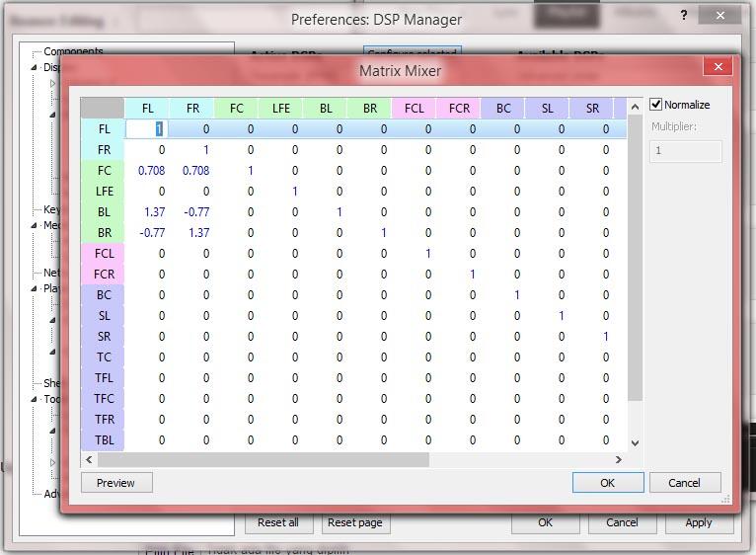Click the Multiplier input field
The height and width of the screenshot is (555, 756).
[685, 151]
